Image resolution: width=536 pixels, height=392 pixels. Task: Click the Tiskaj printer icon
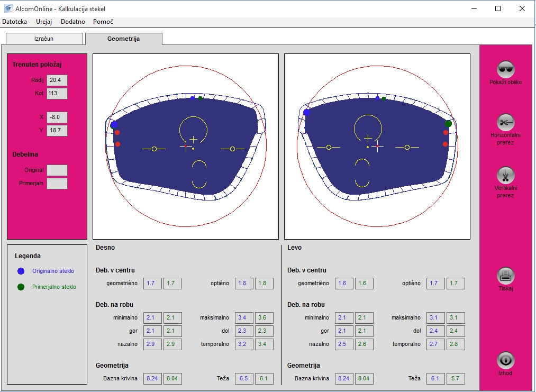coord(506,276)
